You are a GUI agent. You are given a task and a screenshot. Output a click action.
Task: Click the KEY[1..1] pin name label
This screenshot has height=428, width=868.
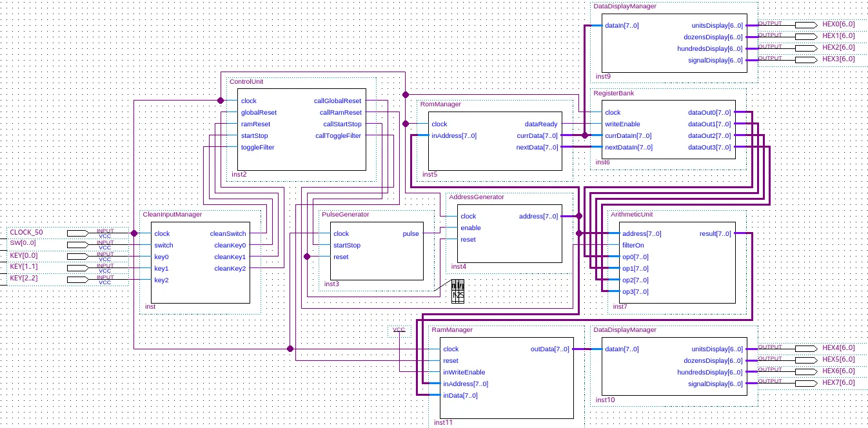23,266
